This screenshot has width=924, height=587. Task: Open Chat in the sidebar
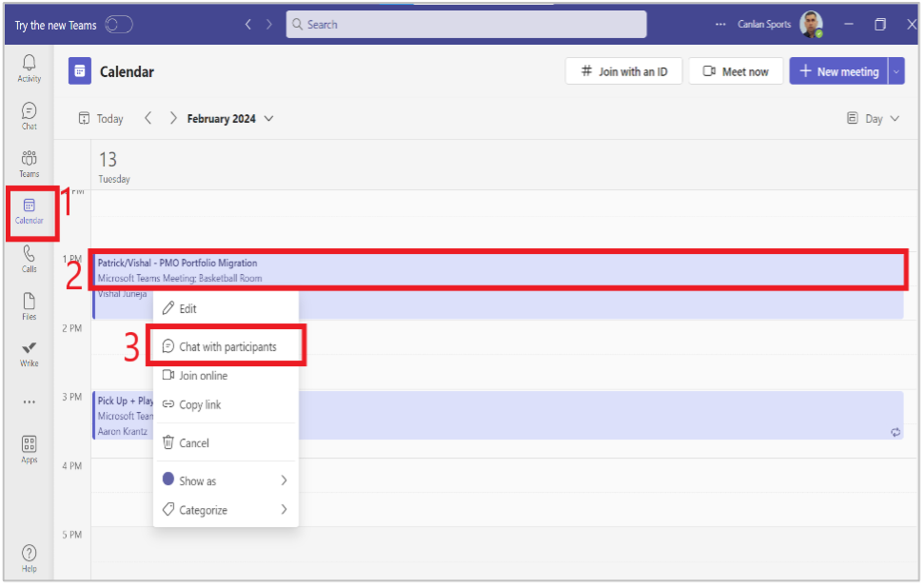pos(29,116)
